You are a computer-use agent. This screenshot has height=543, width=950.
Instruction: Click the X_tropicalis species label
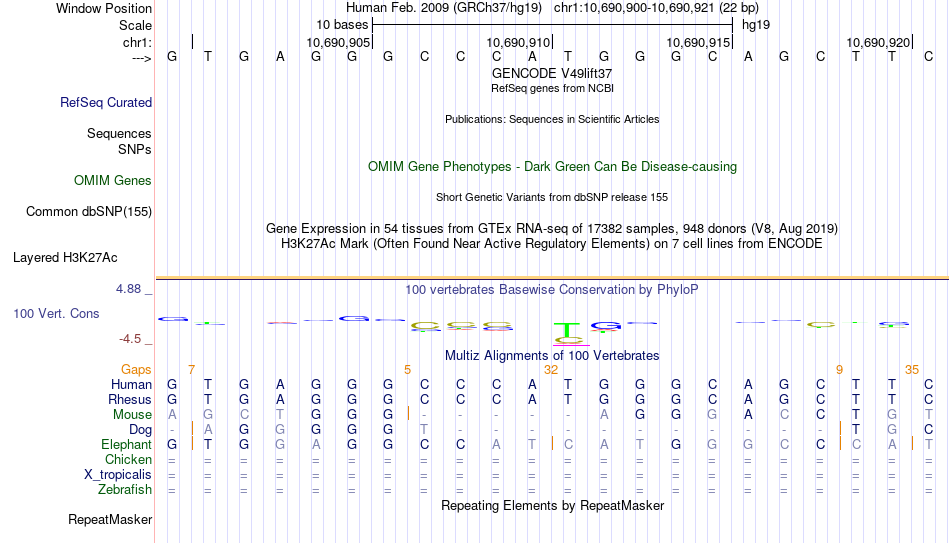118,475
